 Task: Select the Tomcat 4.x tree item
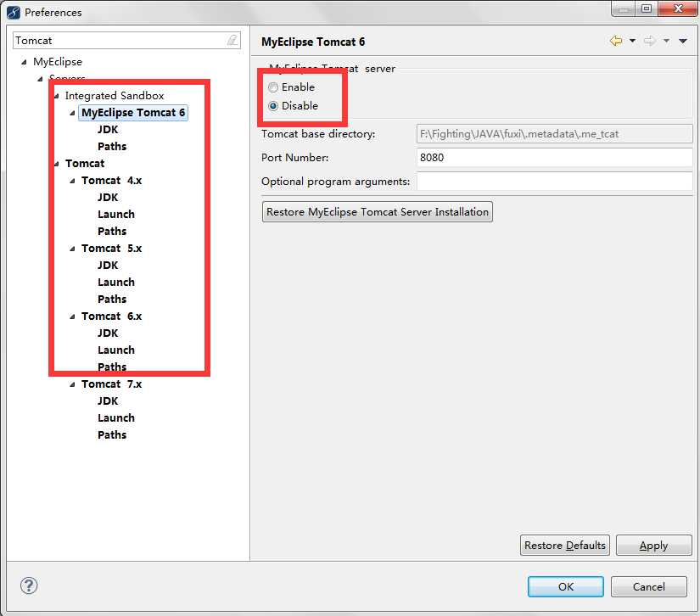coord(112,181)
